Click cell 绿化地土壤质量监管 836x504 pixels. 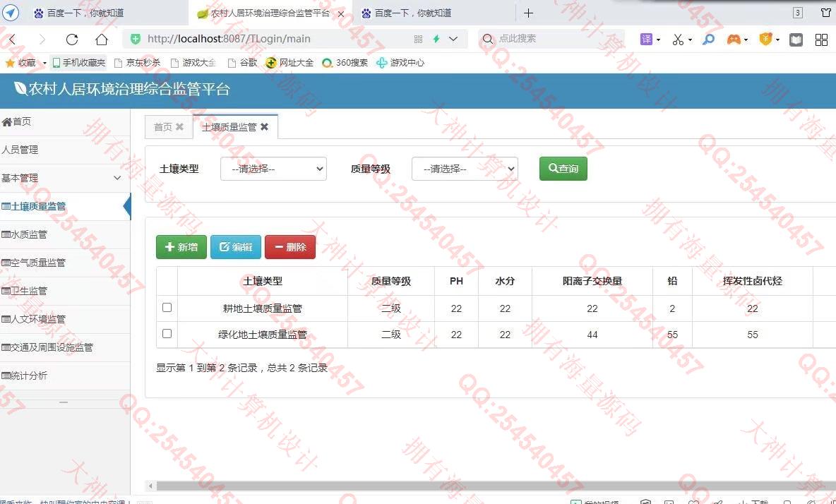(x=263, y=335)
